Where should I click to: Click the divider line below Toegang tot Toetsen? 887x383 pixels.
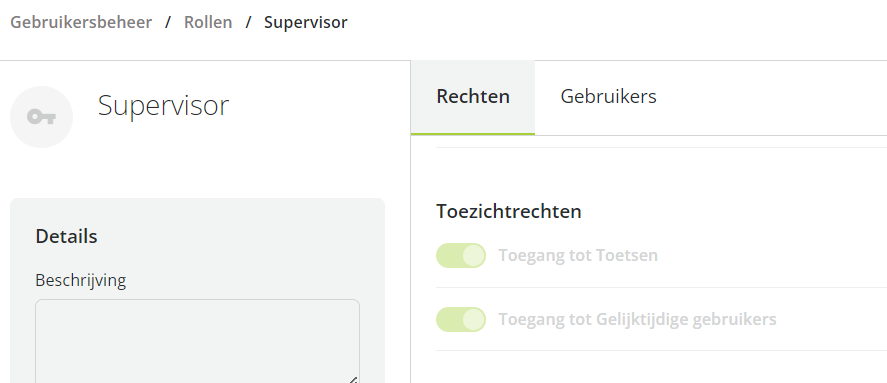click(661, 287)
